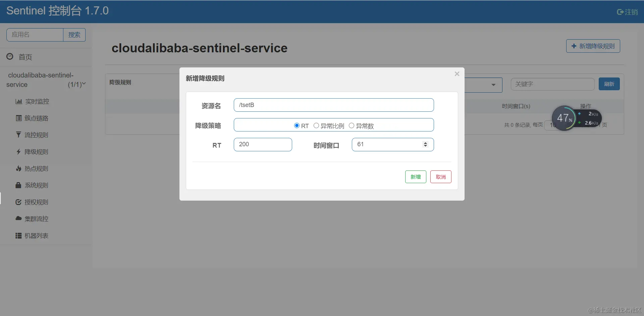The height and width of the screenshot is (316, 644).
Task: Click the lock icon for 系统规则
Action: point(18,185)
